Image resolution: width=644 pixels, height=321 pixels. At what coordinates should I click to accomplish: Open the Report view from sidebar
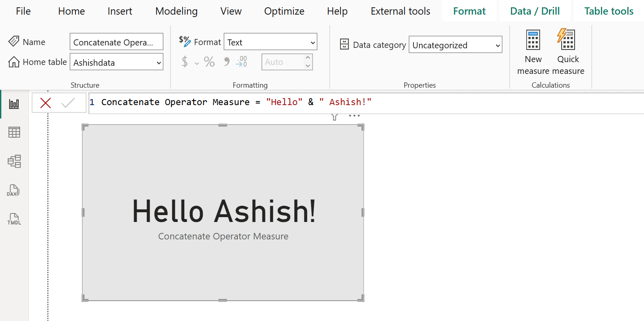14,104
